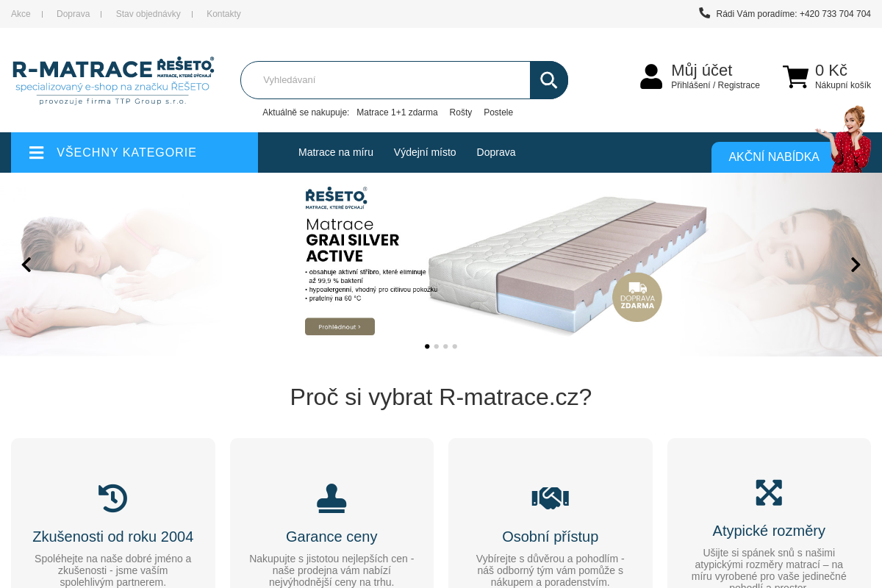Click the Postele link
882x588 pixels.
click(x=498, y=112)
